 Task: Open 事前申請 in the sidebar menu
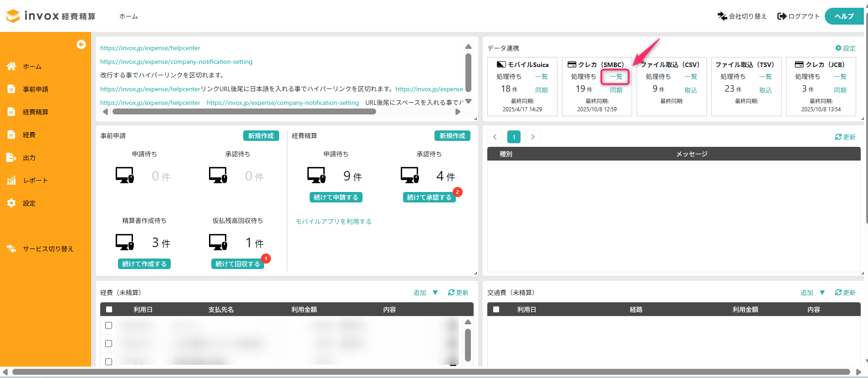pos(36,89)
